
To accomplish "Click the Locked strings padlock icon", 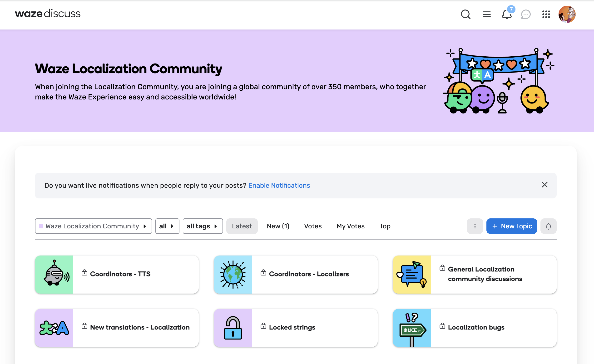I will [233, 328].
